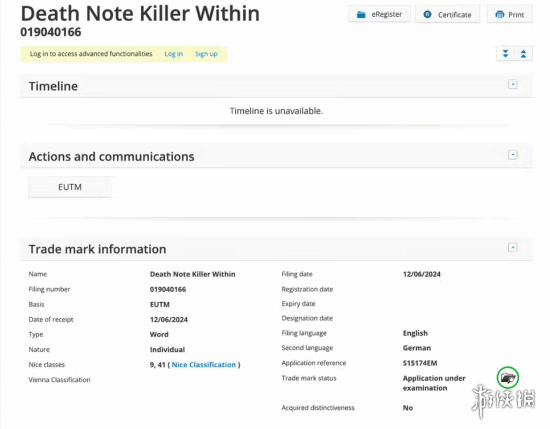This screenshot has width=550, height=429.
Task: Collapse the Timeline section
Action: point(512,85)
